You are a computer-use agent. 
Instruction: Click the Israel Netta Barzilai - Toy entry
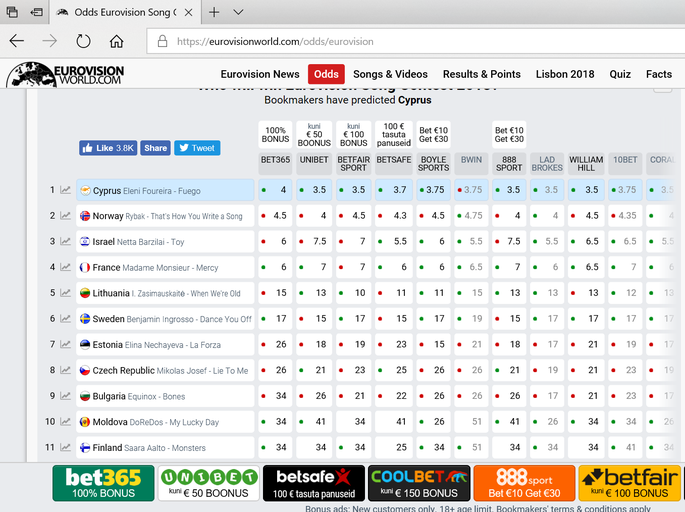point(165,242)
